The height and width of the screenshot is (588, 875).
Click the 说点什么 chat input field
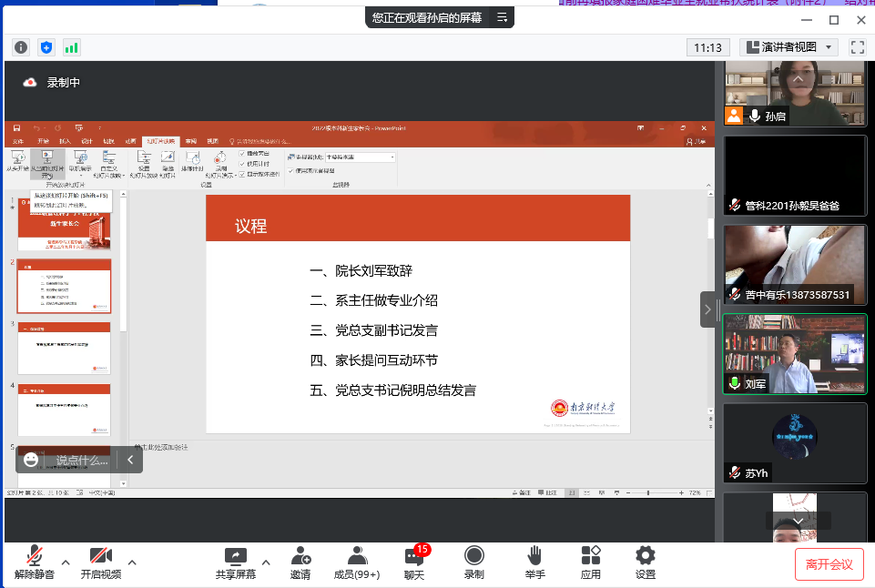pyautogui.click(x=82, y=460)
